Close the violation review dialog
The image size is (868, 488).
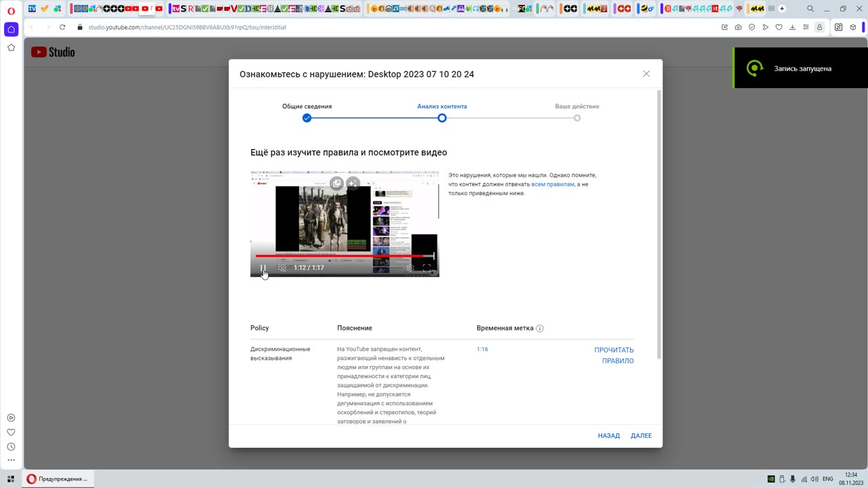[646, 74]
